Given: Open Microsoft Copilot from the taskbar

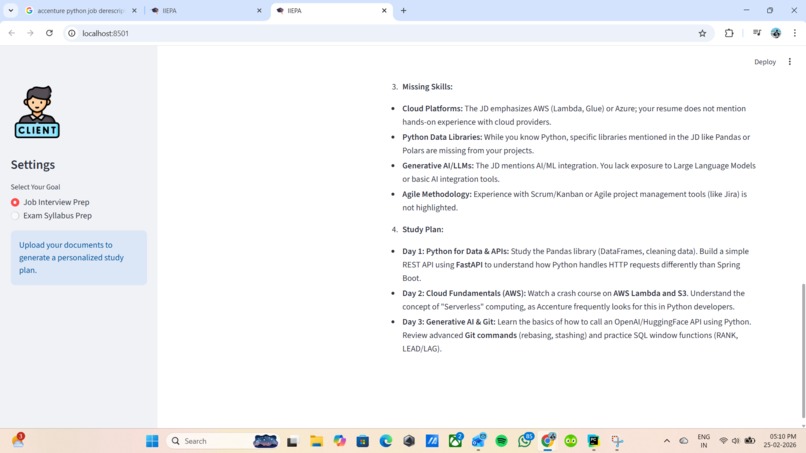Looking at the screenshot, I should pos(339,441).
